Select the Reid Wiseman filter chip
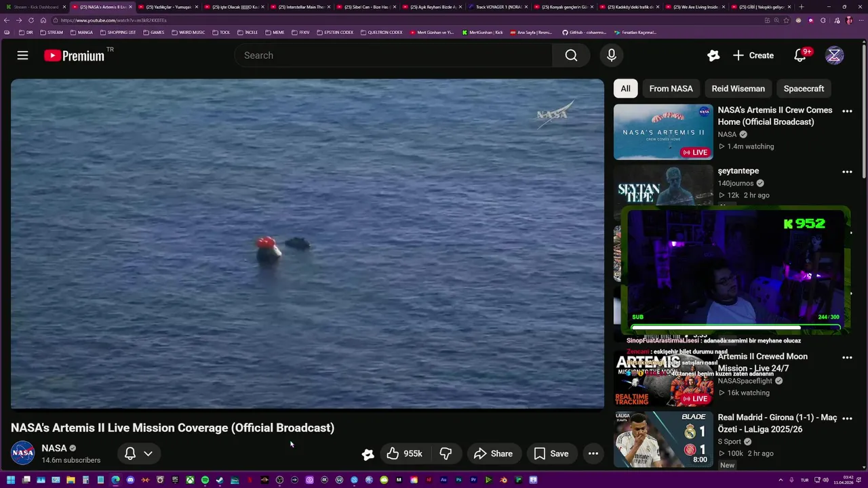The height and width of the screenshot is (488, 868). 738,89
